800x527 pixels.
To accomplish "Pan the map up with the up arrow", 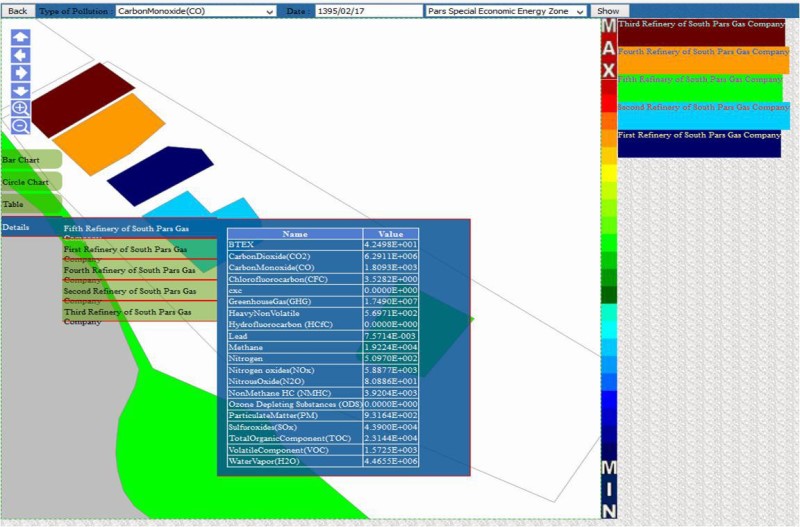I will pos(20,37).
